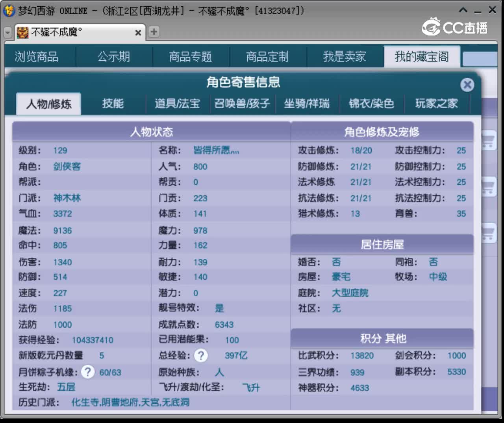The width and height of the screenshot is (504, 423).
Task: Click the new tab plus button
Action: pyautogui.click(x=154, y=32)
